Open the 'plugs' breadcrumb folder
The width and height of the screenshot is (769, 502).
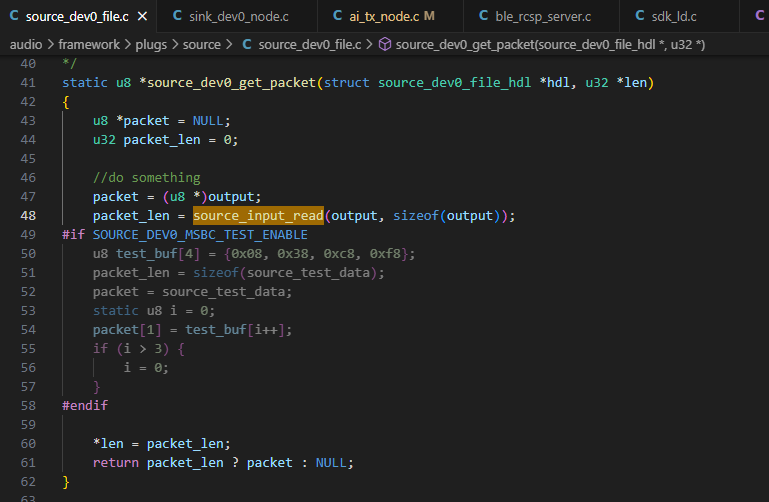click(x=151, y=45)
